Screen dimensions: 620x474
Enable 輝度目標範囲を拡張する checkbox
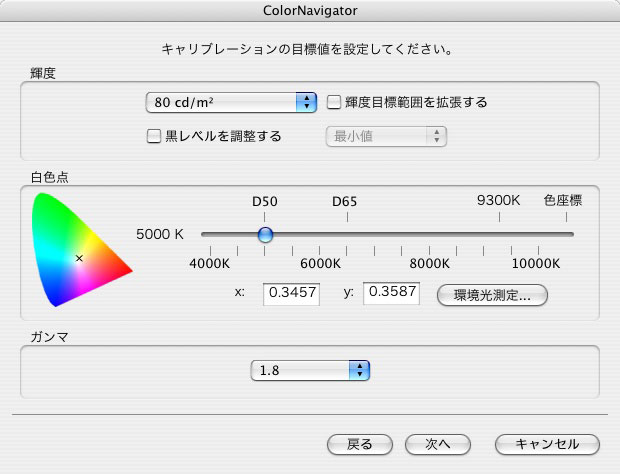[x=334, y=102]
